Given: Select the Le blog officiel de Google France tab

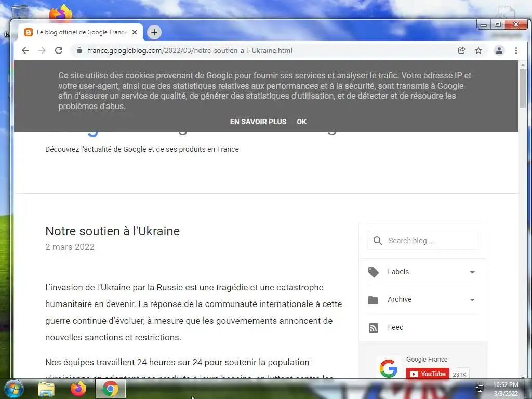Looking at the screenshot, I should coord(81,32).
